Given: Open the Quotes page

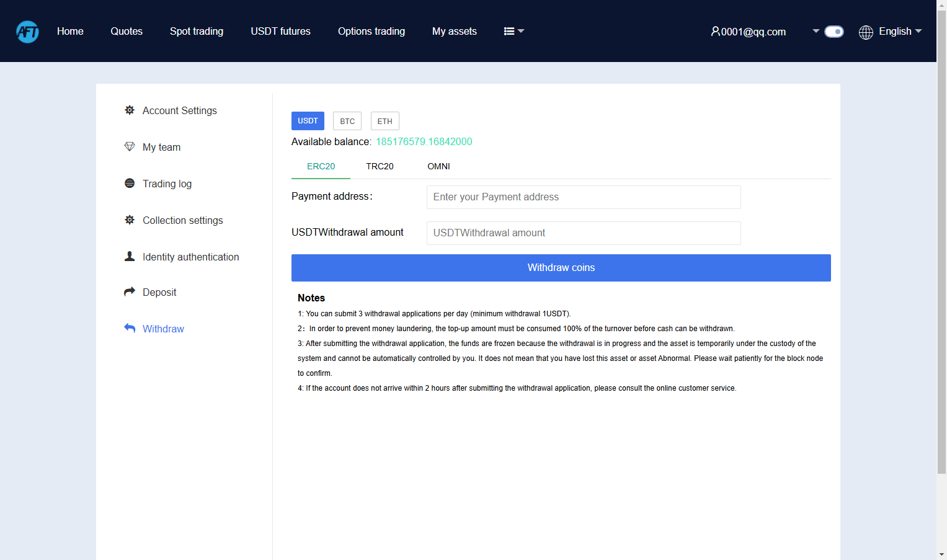Looking at the screenshot, I should [x=127, y=31].
